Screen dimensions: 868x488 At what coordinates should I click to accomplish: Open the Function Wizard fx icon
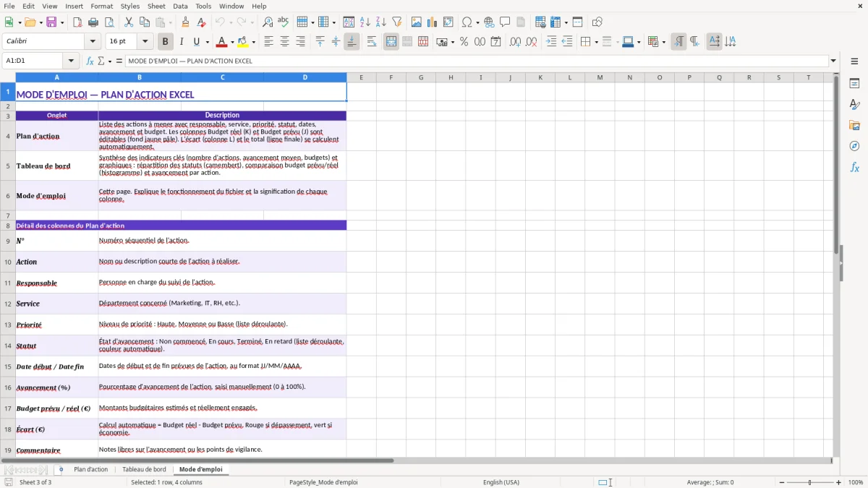[x=90, y=61]
